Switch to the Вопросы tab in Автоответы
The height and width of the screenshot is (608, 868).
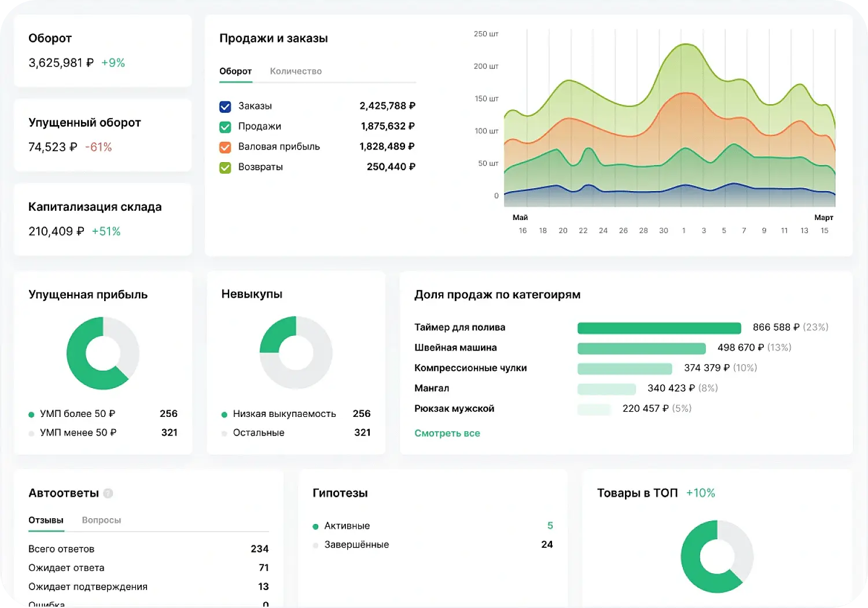(101, 520)
